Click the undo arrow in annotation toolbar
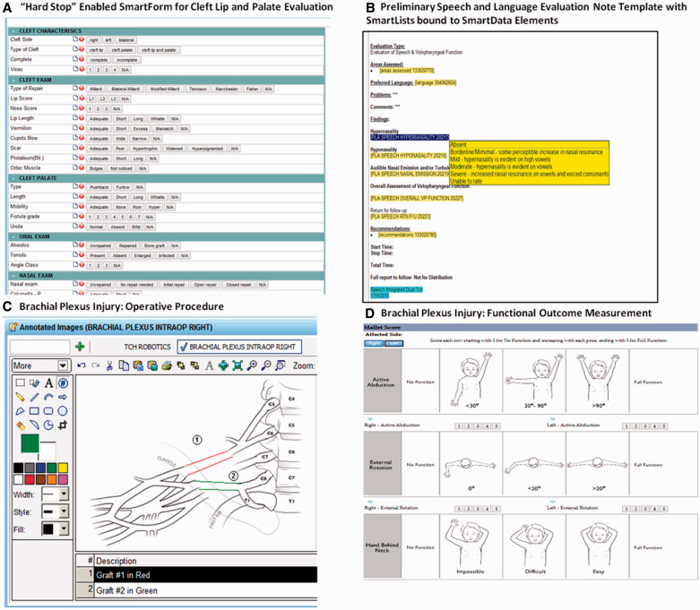This screenshot has height=610, width=700. (x=82, y=365)
